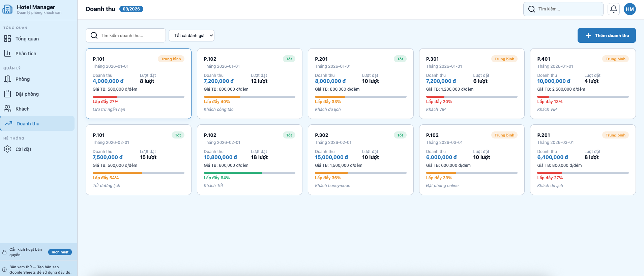Open the P.401 January revenue card
This screenshot has width=644, height=276.
coord(583,84)
